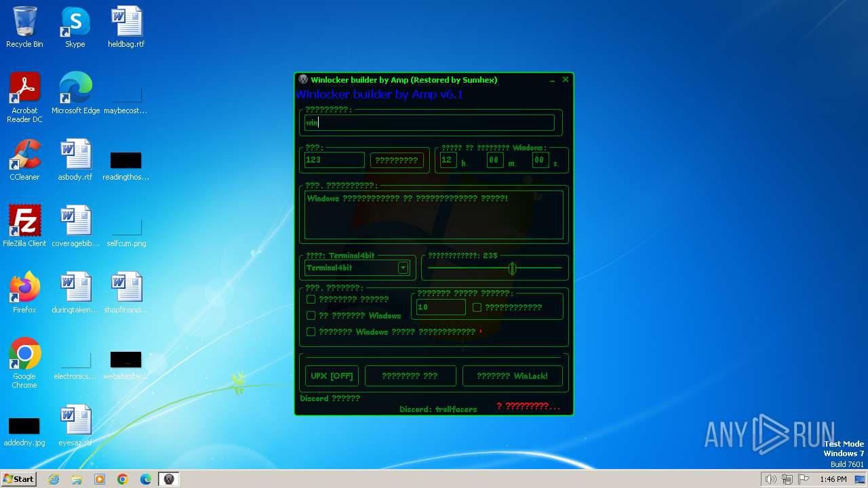Click the code field containing 123
868x488 pixels.
pos(334,160)
